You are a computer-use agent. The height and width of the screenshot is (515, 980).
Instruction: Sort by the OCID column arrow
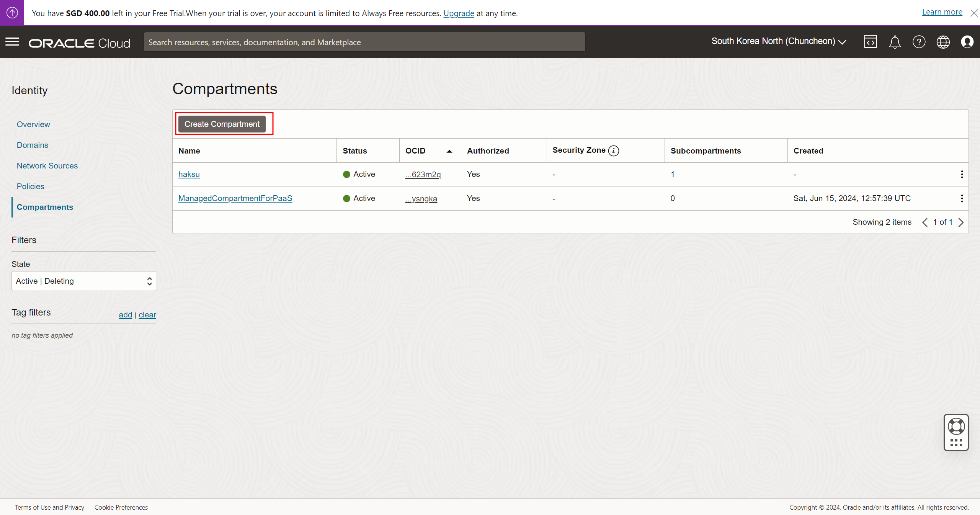coord(449,151)
